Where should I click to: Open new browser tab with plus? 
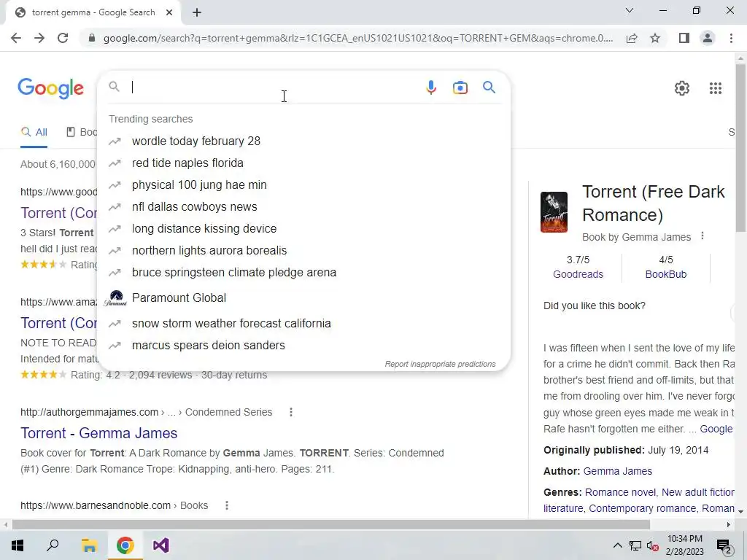(197, 12)
